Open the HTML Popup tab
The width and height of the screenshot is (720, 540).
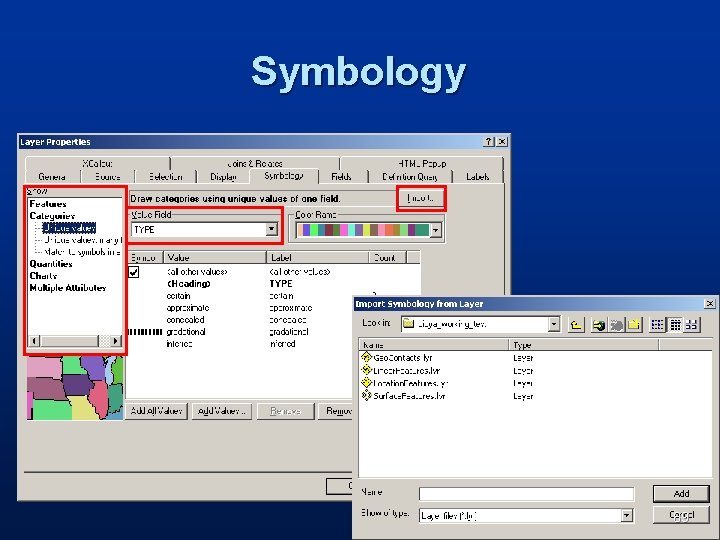tap(422, 163)
